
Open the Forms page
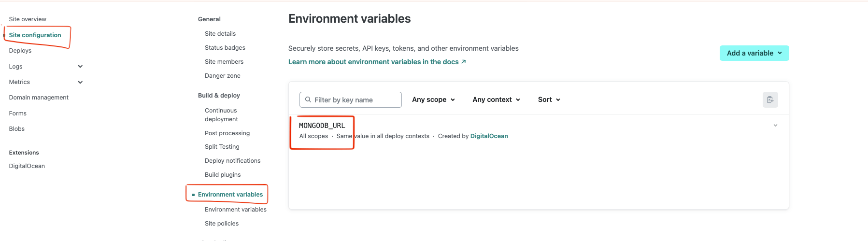18,113
